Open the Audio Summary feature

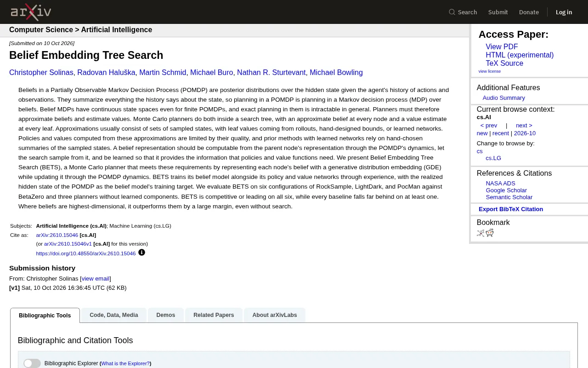pos(503,98)
